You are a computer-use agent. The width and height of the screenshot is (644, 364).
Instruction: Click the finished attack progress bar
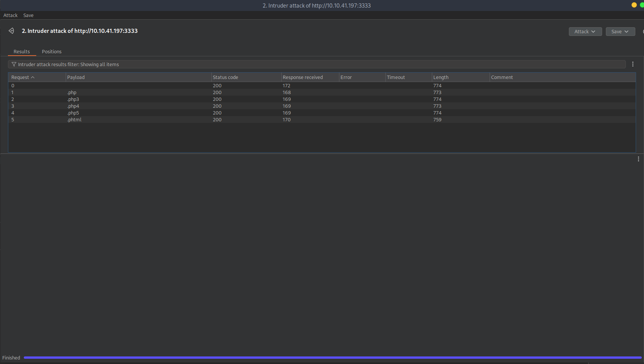point(333,358)
